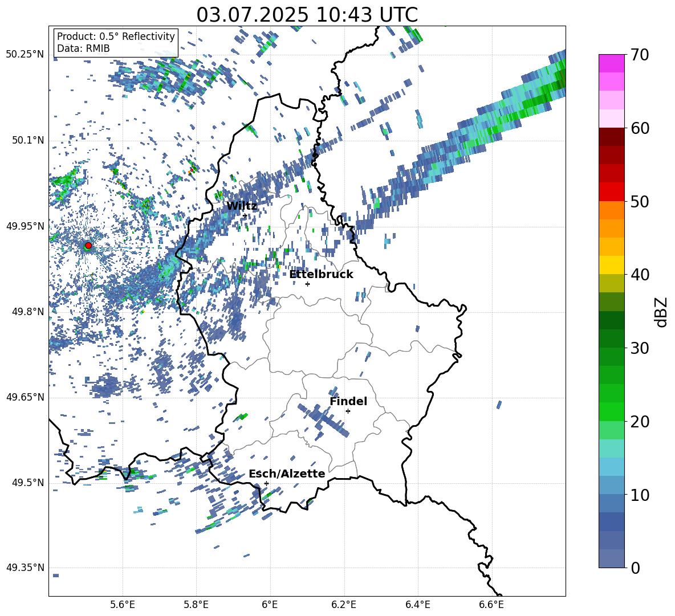Click the title 03.07.2025 10:43 UTC
The height and width of the screenshot is (616, 675).
pos(307,15)
